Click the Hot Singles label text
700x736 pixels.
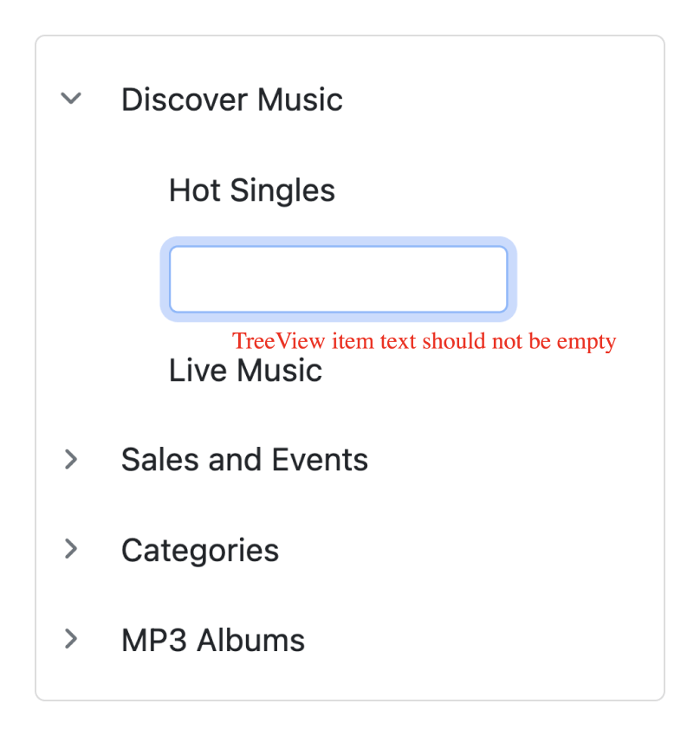tap(251, 190)
